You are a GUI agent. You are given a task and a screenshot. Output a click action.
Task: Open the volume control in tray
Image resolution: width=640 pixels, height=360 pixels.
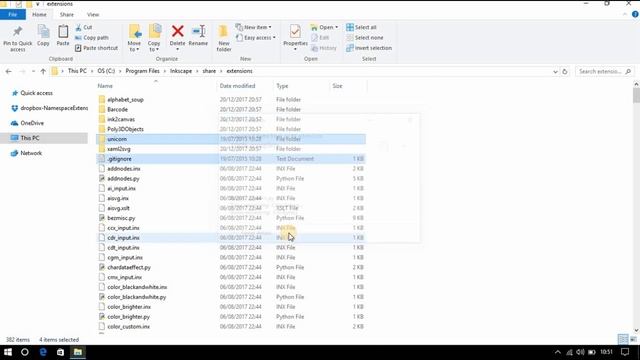click(x=580, y=352)
